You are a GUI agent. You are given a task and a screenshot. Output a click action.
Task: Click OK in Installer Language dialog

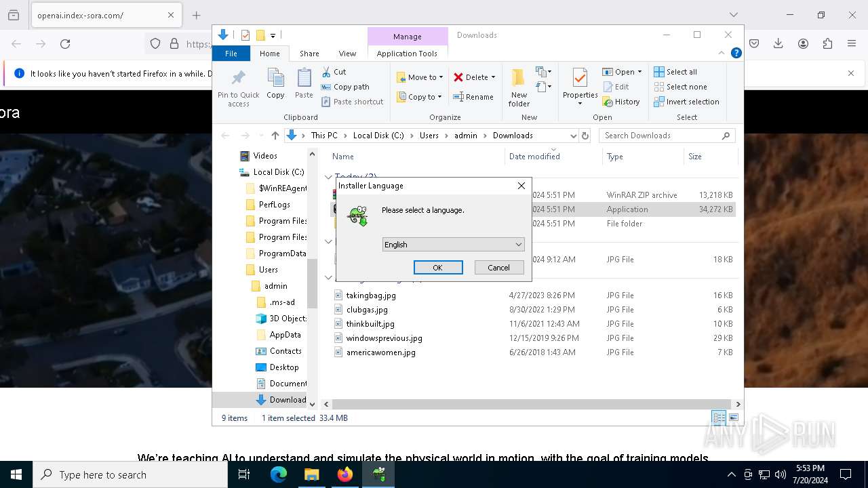[438, 268]
